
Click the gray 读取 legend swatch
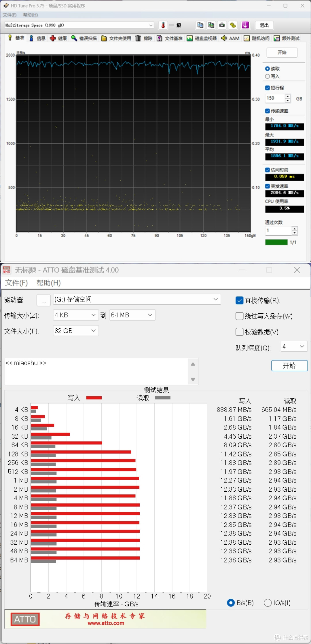(x=163, y=398)
